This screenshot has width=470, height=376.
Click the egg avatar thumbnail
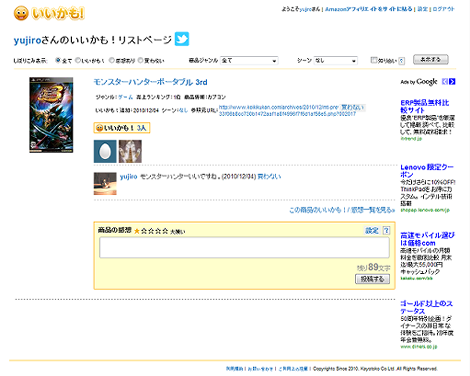[105, 151]
